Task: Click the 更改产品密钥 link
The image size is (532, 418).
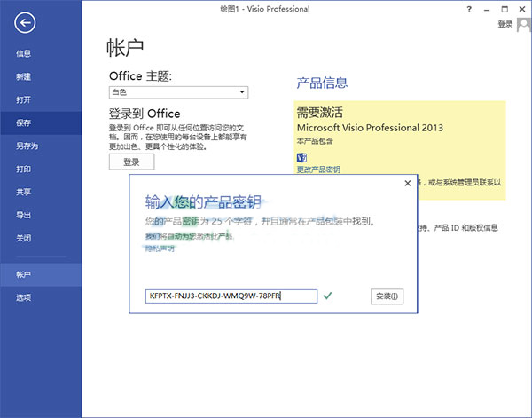Action: point(318,170)
